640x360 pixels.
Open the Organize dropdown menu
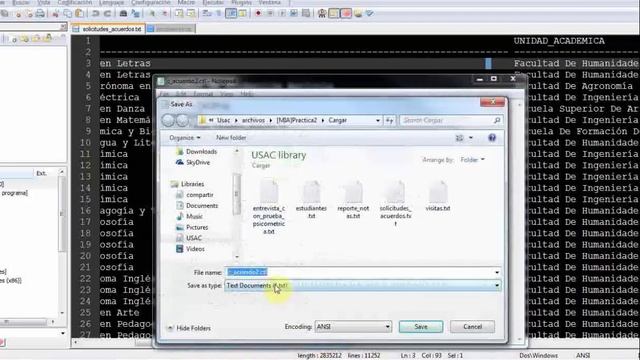pyautogui.click(x=184, y=138)
